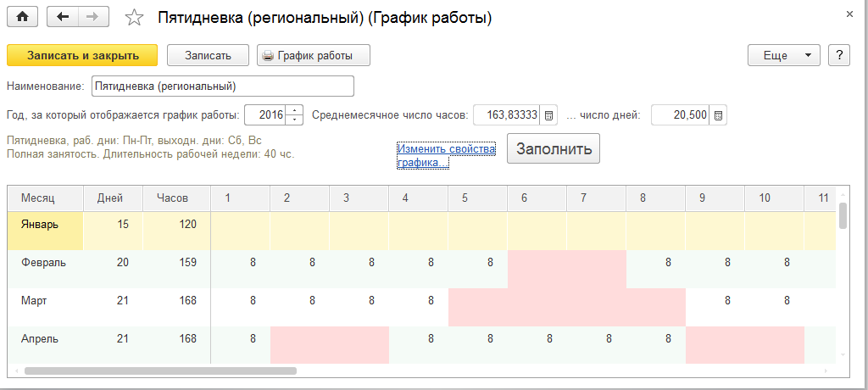Image resolution: width=868 pixels, height=390 pixels.
Task: Increase the year using the up spinner
Action: 294,110
